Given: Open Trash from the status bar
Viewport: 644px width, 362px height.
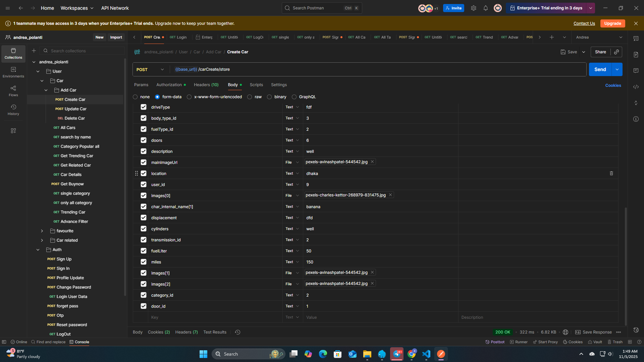Looking at the screenshot, I should (x=615, y=342).
